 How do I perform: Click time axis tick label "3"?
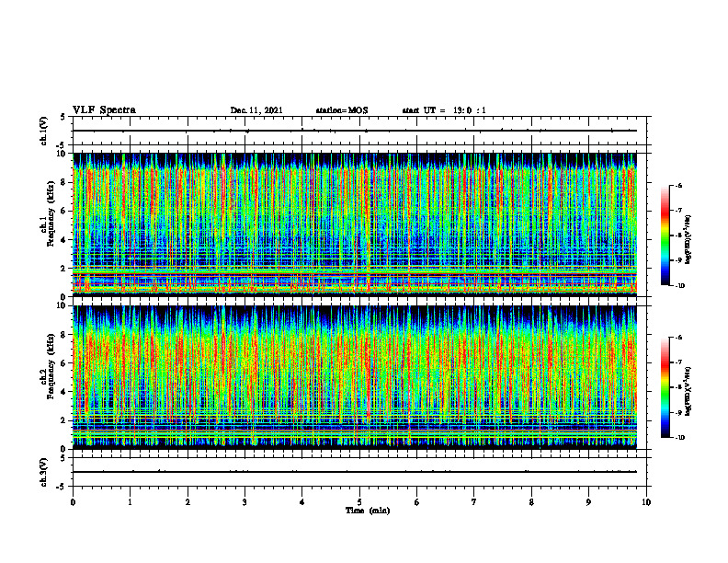point(245,502)
